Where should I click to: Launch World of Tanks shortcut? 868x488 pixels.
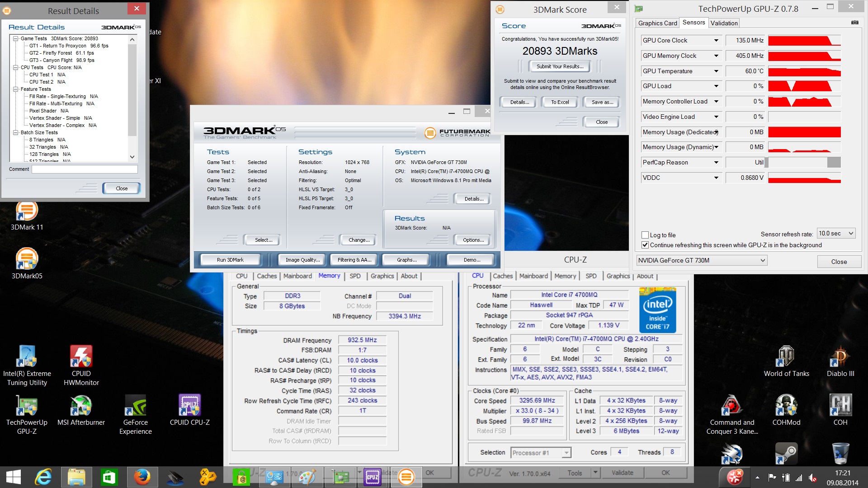786,361
